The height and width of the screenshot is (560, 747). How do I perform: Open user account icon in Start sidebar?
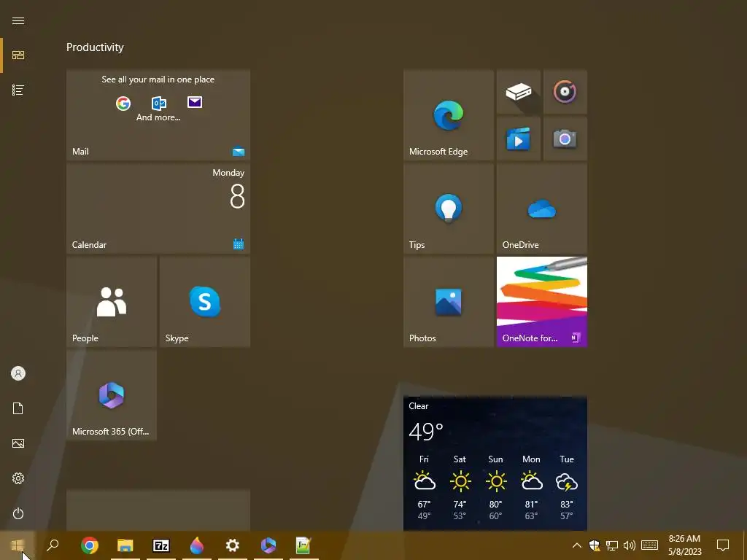tap(18, 373)
